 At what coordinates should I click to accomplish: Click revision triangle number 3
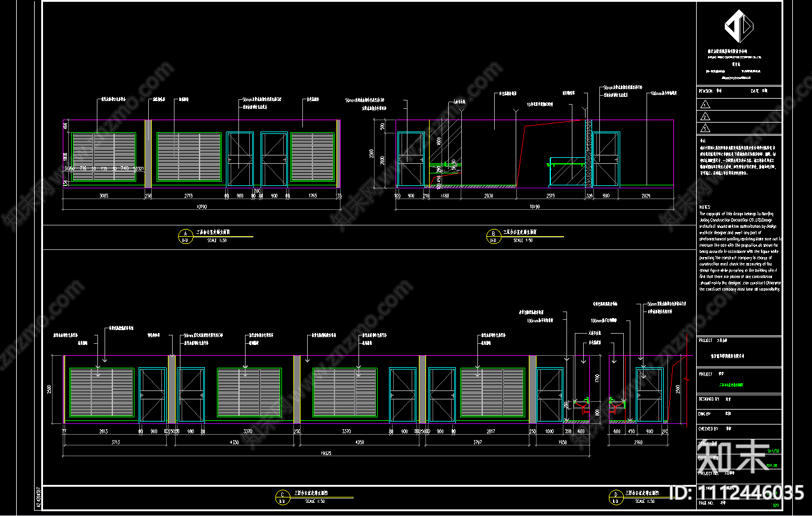point(704,128)
